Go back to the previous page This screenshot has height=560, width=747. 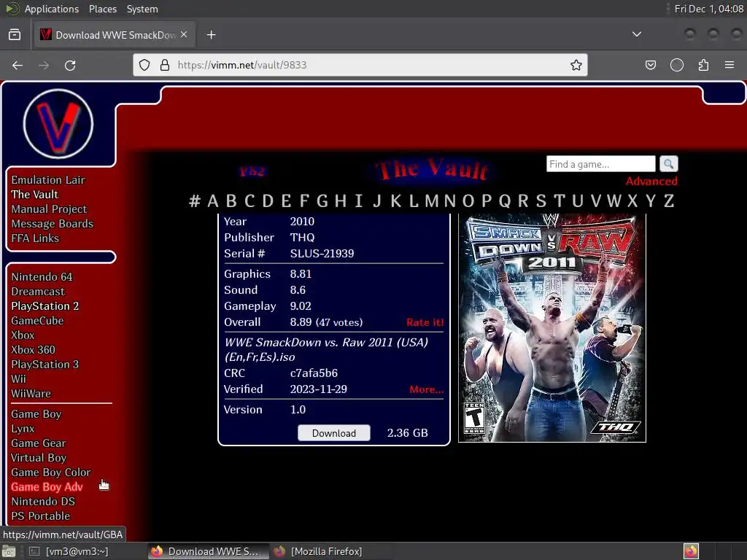click(18, 65)
